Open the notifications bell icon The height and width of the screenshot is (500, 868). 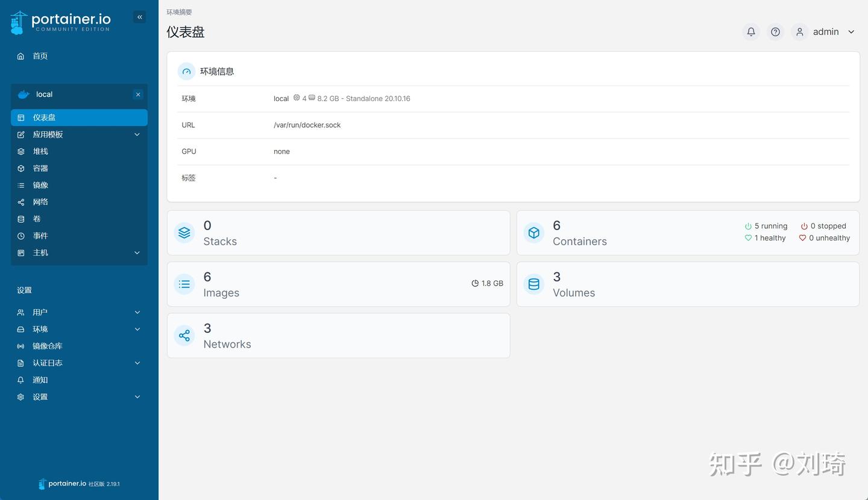pyautogui.click(x=751, y=31)
